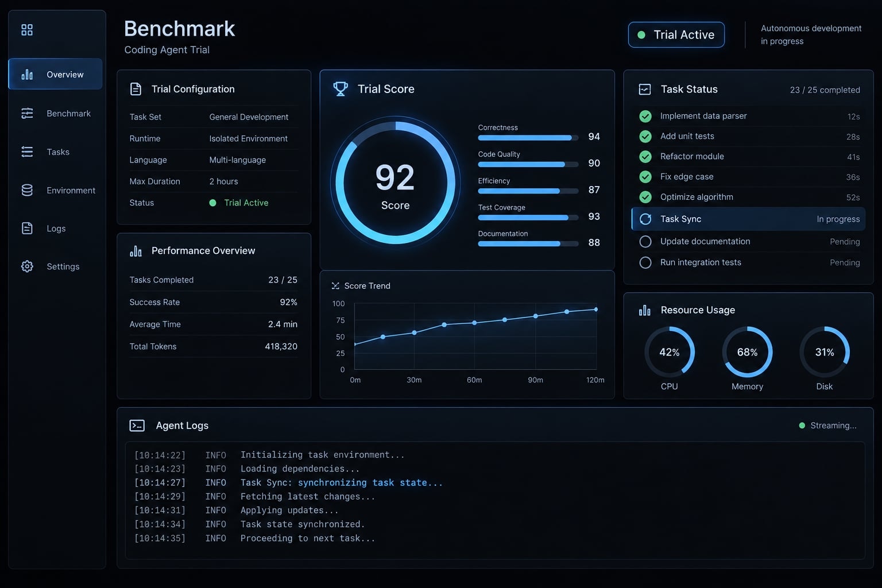The height and width of the screenshot is (588, 882).
Task: Click the Settings gear sidebar icon
Action: (x=27, y=266)
